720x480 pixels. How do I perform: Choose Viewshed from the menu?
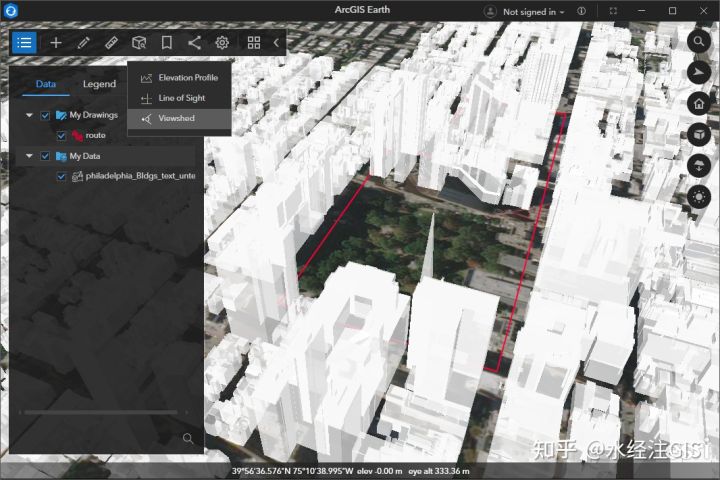click(x=179, y=119)
